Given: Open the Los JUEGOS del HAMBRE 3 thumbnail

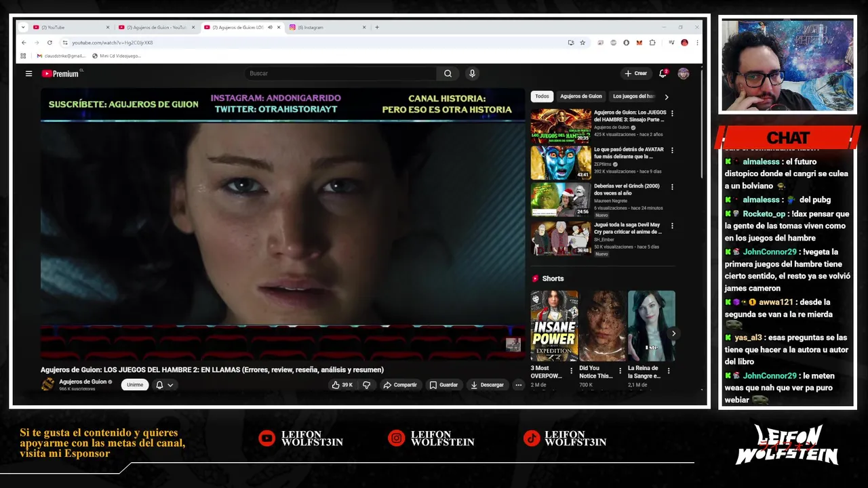Looking at the screenshot, I should click(x=561, y=125).
